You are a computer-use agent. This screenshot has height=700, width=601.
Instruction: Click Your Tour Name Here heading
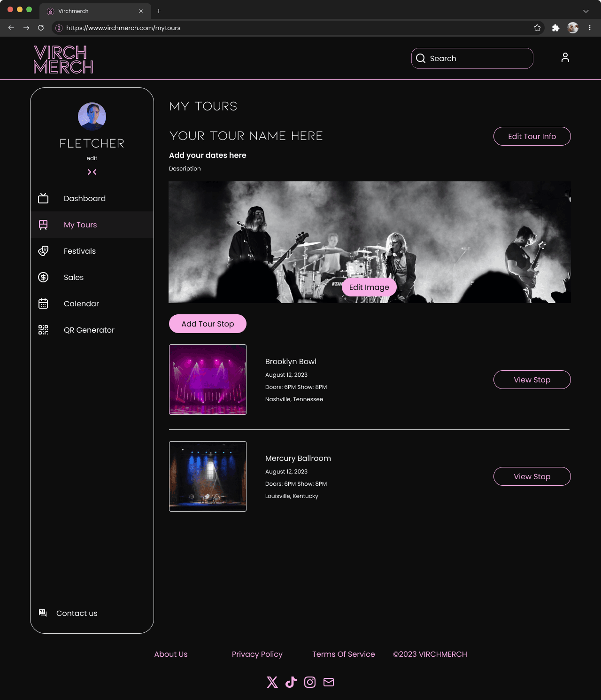coord(246,136)
